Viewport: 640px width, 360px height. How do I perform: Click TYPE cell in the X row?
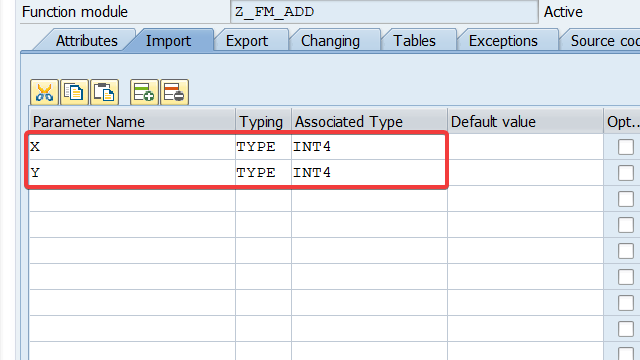pos(263,147)
